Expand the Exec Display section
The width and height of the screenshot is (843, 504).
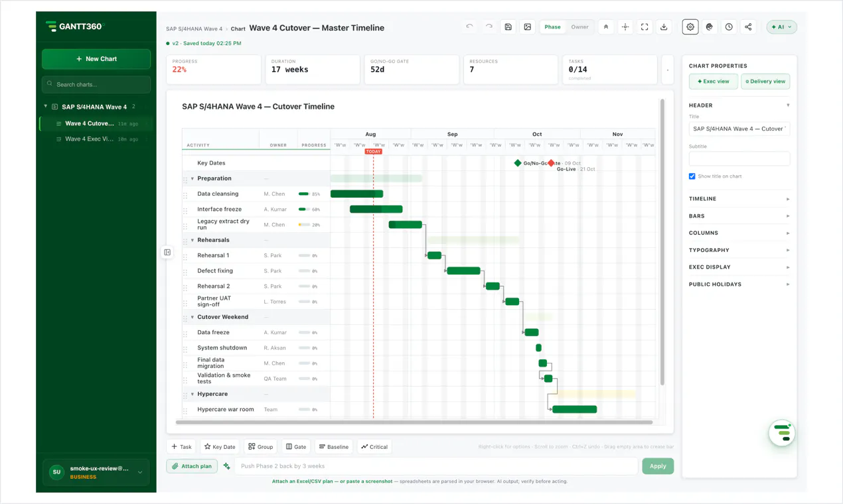739,267
